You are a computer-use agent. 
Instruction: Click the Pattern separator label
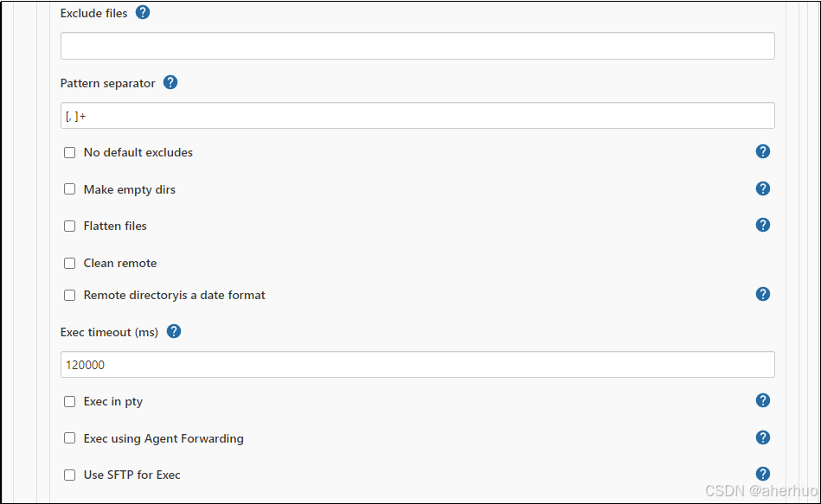(107, 83)
